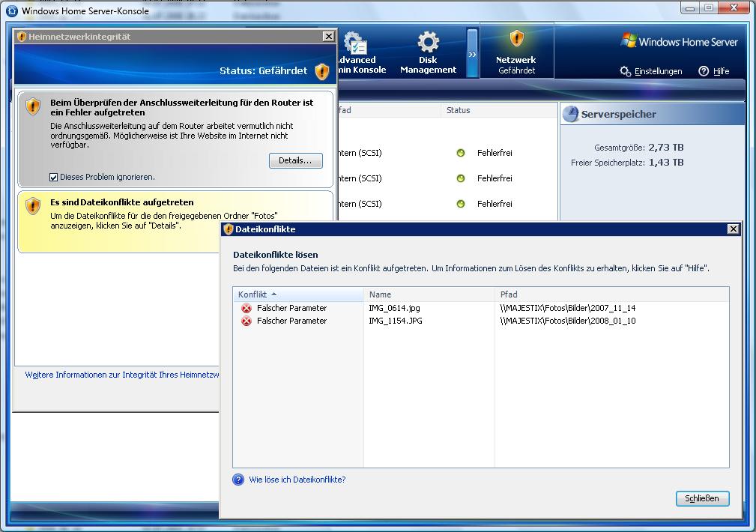Image resolution: width=756 pixels, height=532 pixels.
Task: Click the Netzwerk Gefährdet shield icon
Action: pos(516,38)
